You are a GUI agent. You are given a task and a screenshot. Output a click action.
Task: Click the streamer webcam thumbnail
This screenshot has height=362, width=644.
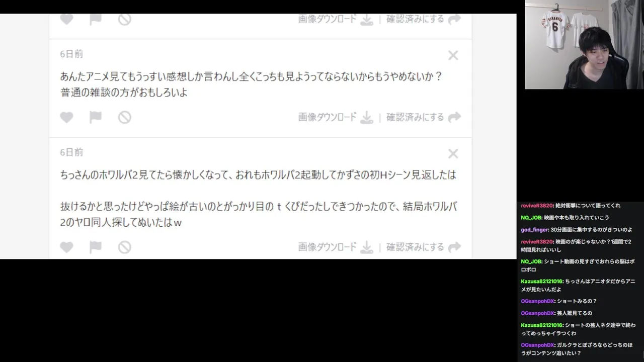[584, 45]
